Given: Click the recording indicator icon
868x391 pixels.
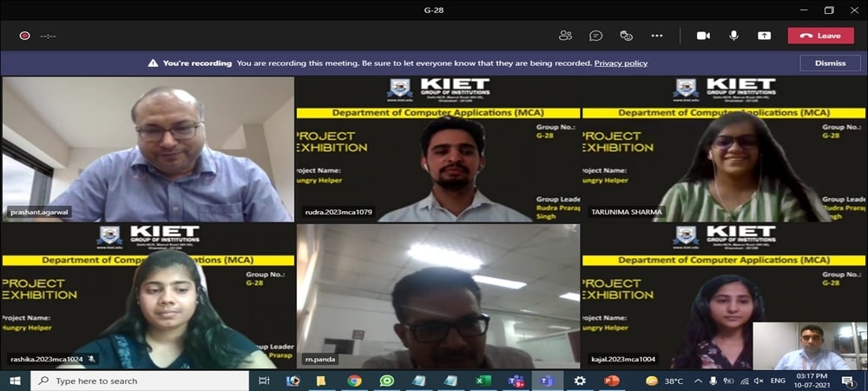Looking at the screenshot, I should 24,36.
